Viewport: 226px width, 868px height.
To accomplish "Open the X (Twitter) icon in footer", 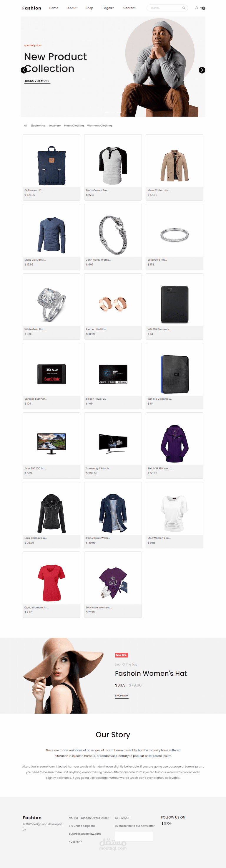I will 168,824.
